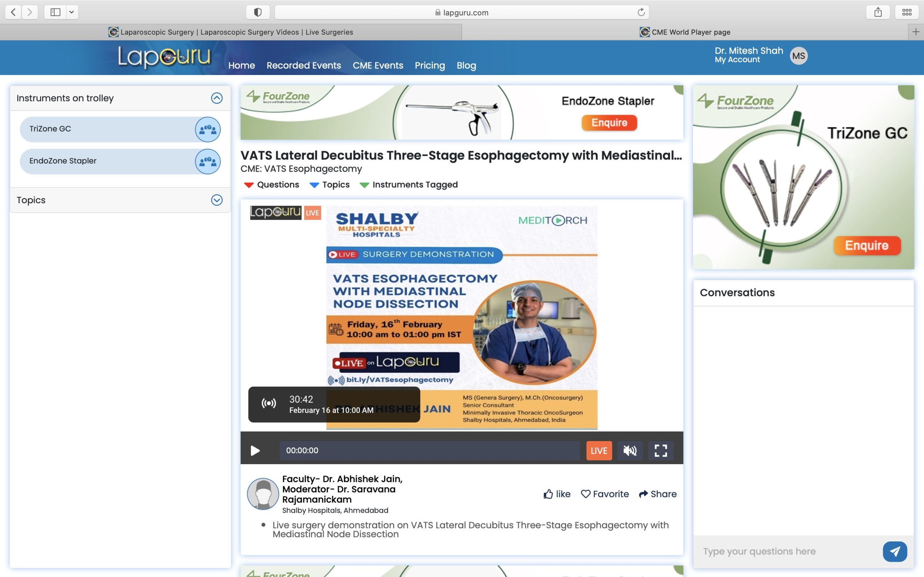
Task: Share the video using the Share arrow
Action: click(658, 494)
